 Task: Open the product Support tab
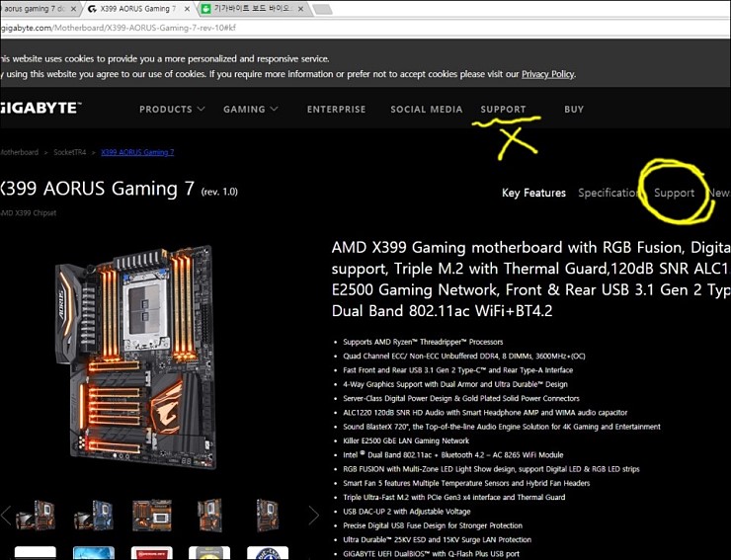pos(674,193)
